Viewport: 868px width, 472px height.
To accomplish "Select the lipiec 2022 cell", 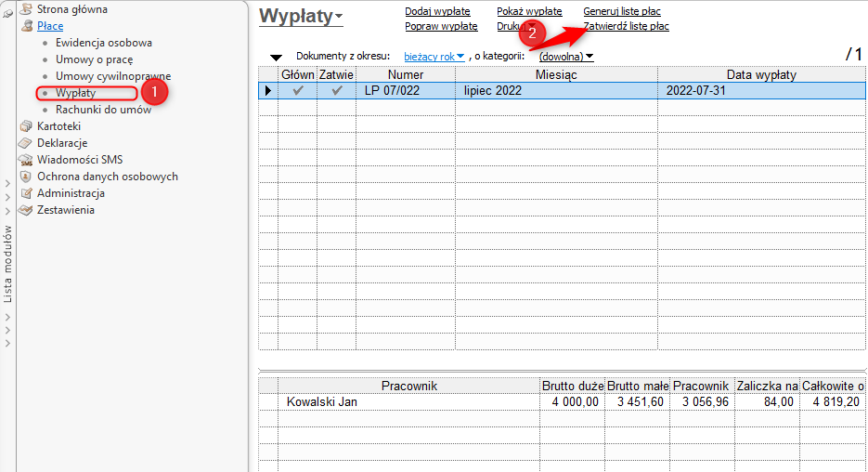I will coord(556,90).
